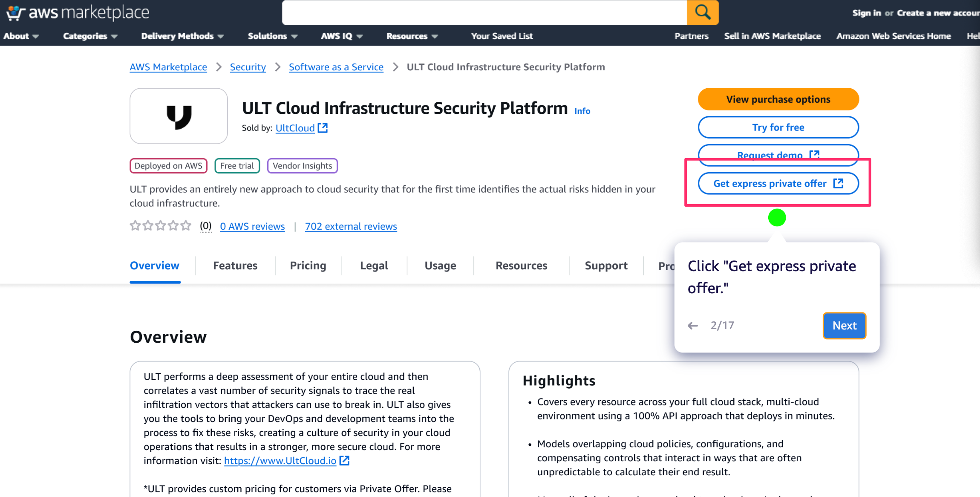The image size is (980, 497).
Task: Open the Delivery Methods dropdown
Action: pyautogui.click(x=182, y=36)
